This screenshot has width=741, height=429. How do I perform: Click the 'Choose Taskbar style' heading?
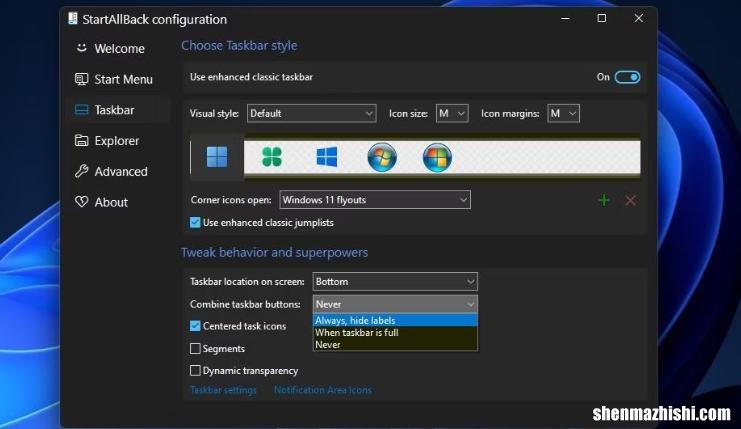(x=239, y=46)
